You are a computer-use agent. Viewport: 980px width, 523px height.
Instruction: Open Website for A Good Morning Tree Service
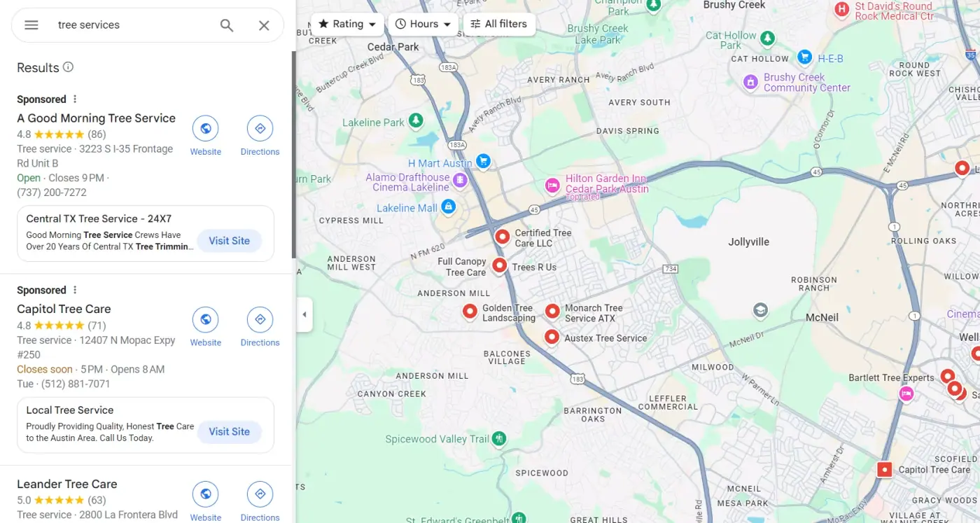206,136
